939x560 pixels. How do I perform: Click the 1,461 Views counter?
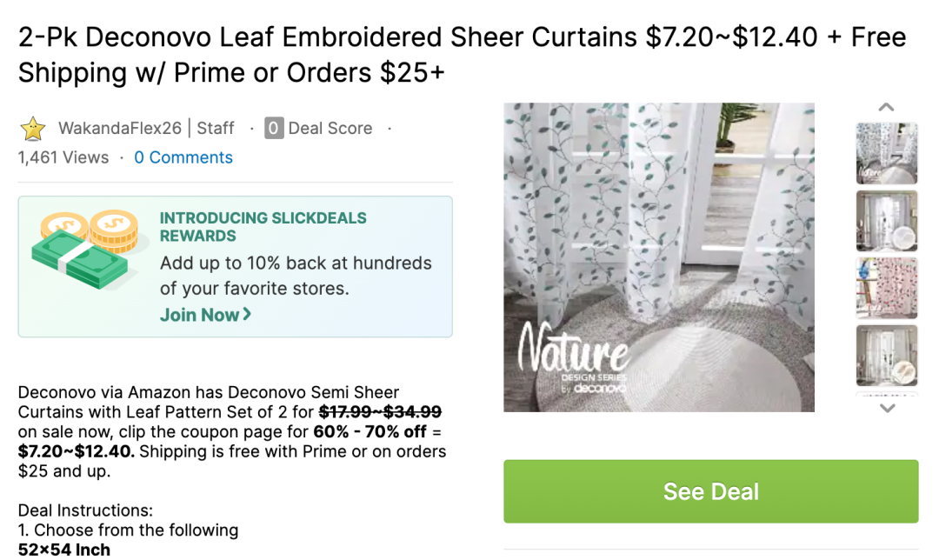(x=63, y=157)
